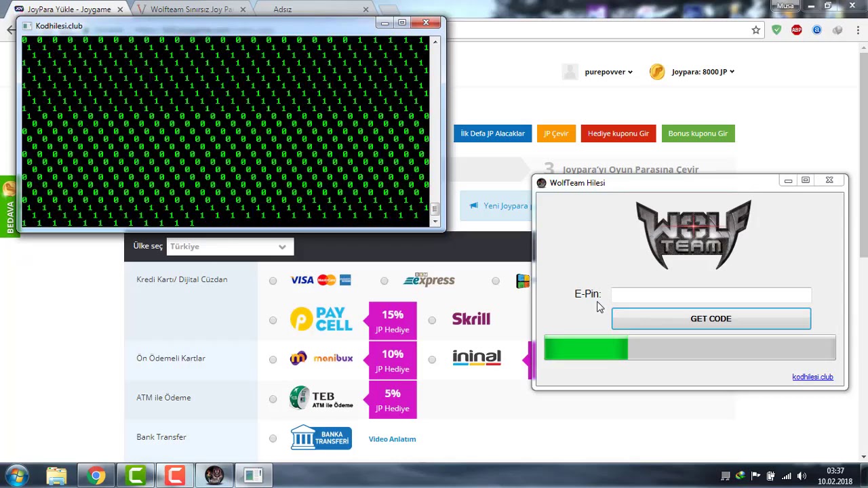
Task: Open the Ülke seç Türkiye dropdown
Action: (230, 247)
